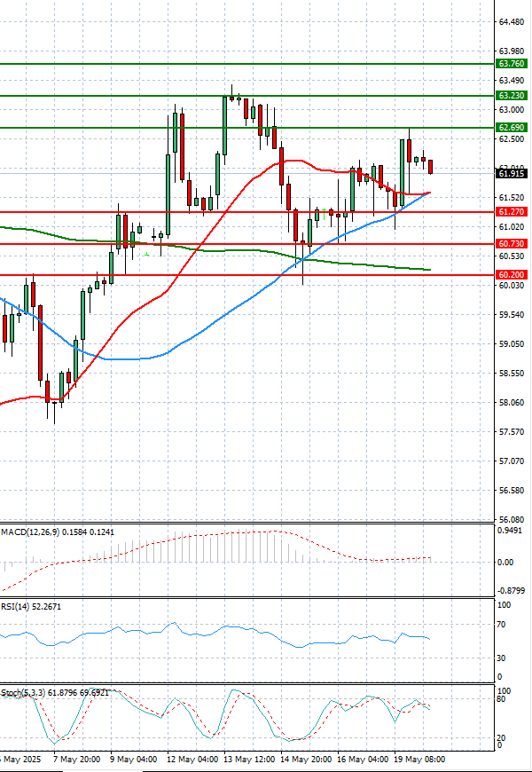This screenshot has width=532, height=772.
Task: Click the MACD scale value 0.9491
Action: tap(510, 531)
